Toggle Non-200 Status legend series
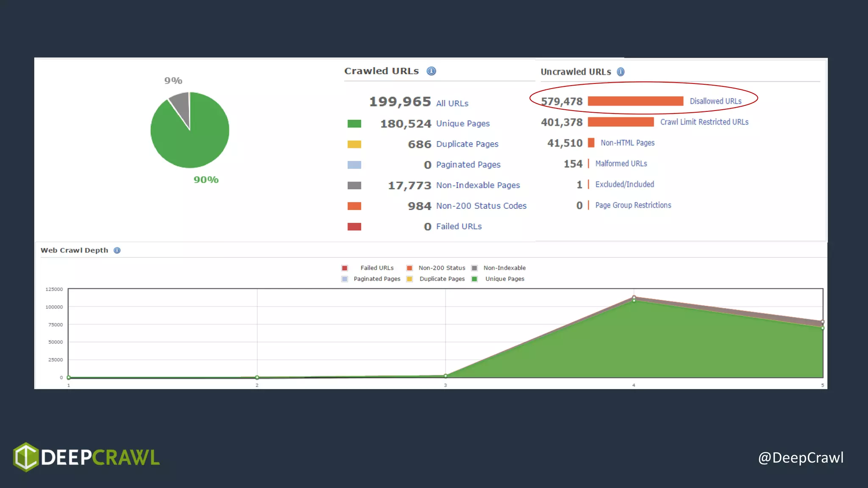Screen dimensions: 868x488 (441, 268)
